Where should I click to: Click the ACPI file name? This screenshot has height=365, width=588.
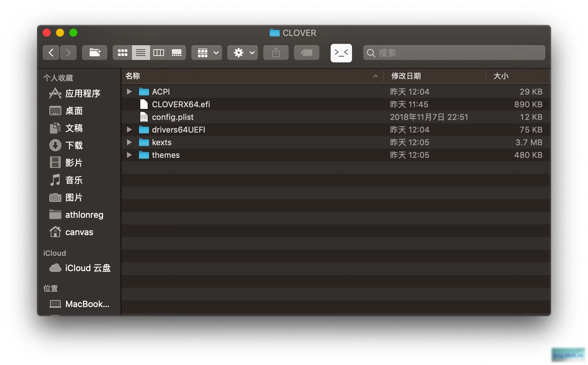pyautogui.click(x=161, y=92)
